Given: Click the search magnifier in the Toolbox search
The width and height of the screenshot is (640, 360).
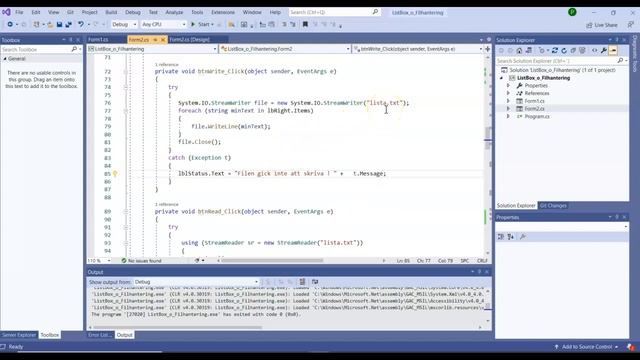Looking at the screenshot, I should click(x=74, y=49).
